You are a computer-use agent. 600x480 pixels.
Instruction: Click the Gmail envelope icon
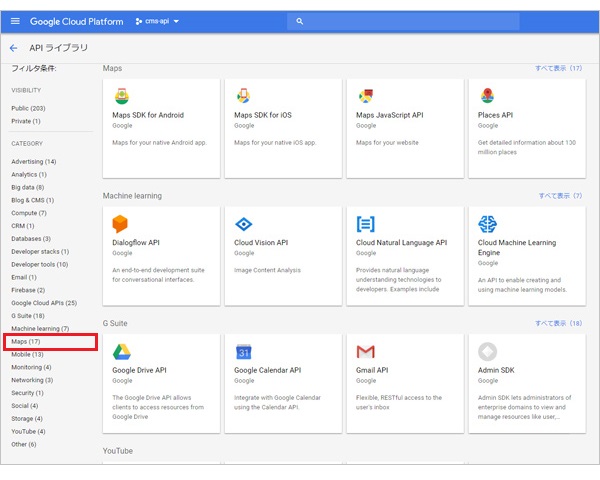(x=365, y=351)
